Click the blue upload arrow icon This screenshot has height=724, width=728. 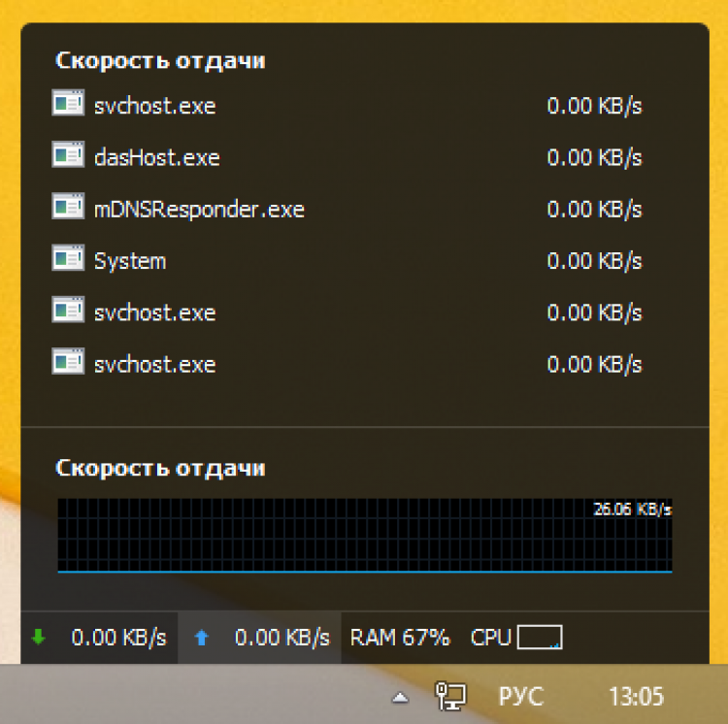202,638
